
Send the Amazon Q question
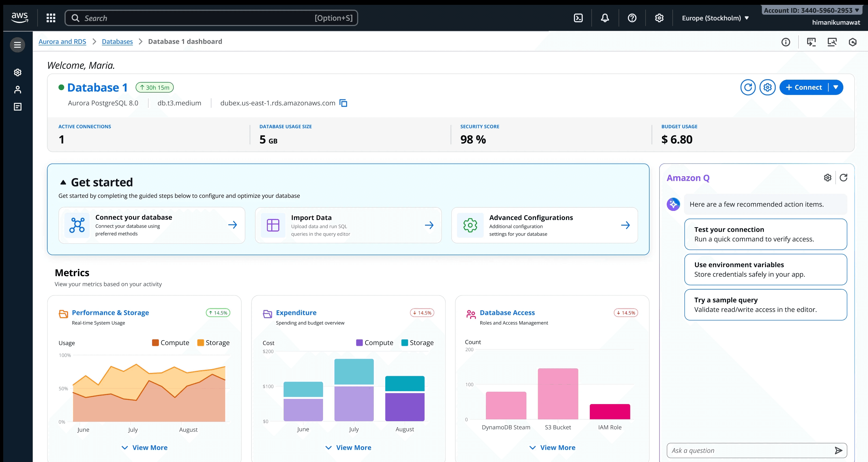tap(838, 450)
